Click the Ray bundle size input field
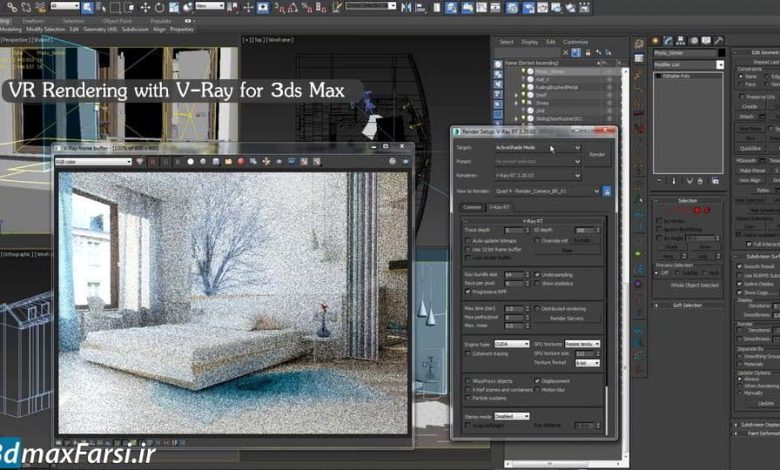The width and height of the screenshot is (780, 470). pos(514,275)
